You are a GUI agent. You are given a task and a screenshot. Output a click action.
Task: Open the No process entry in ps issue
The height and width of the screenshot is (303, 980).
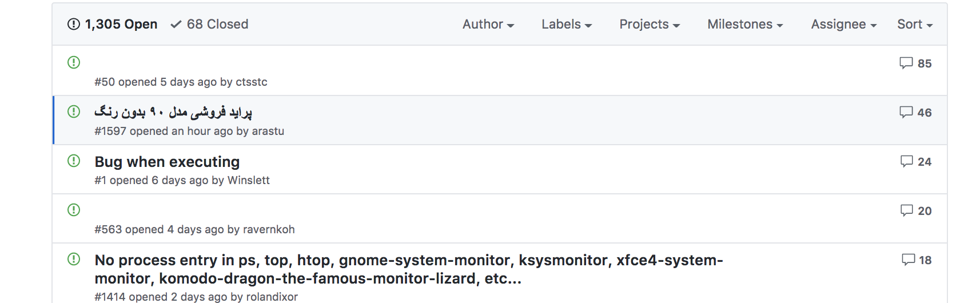408,261
